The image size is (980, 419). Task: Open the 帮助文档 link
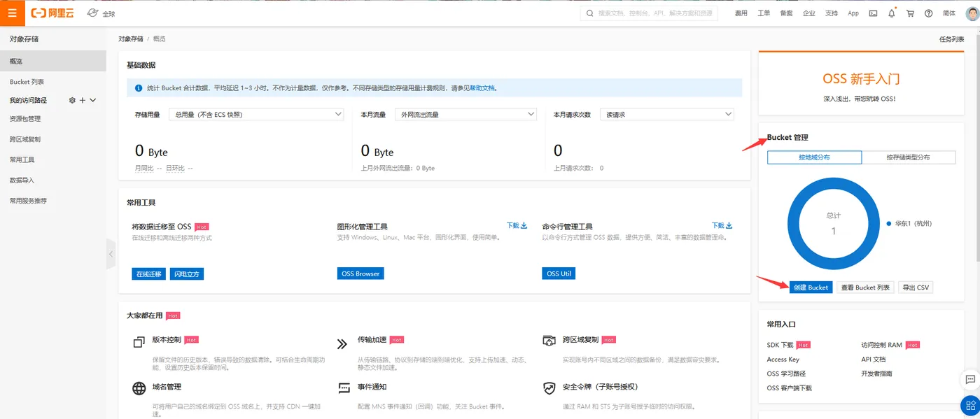click(482, 88)
